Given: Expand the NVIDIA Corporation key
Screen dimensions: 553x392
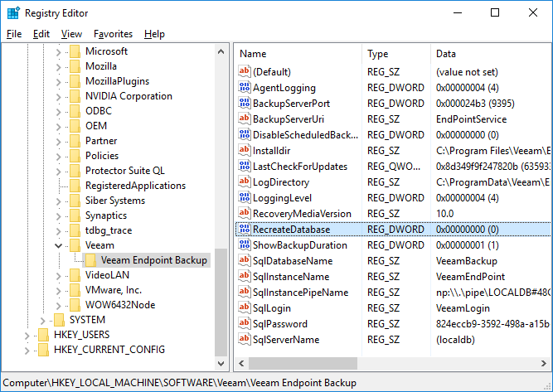Looking at the screenshot, I should [x=59, y=97].
